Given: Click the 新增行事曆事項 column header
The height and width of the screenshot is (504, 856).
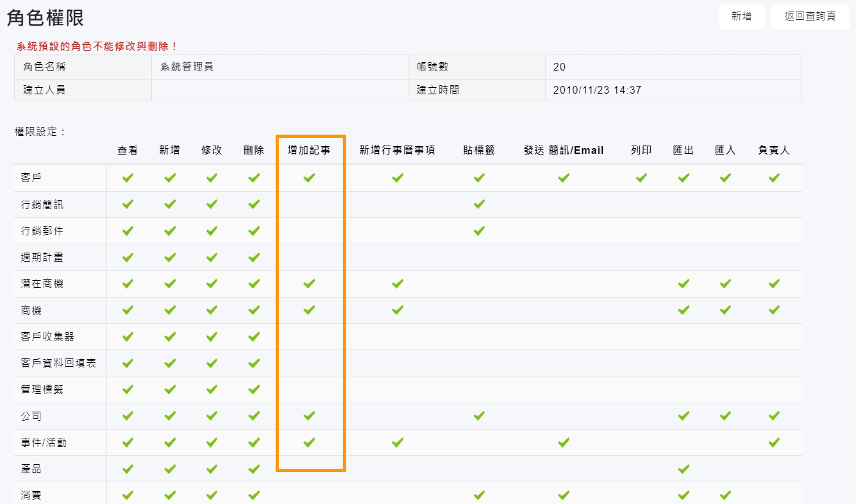Looking at the screenshot, I should [398, 151].
